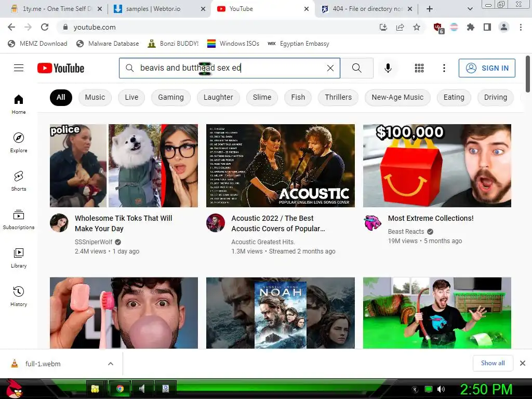532x399 pixels.
Task: Select the Slime filter chip
Action: click(x=262, y=97)
